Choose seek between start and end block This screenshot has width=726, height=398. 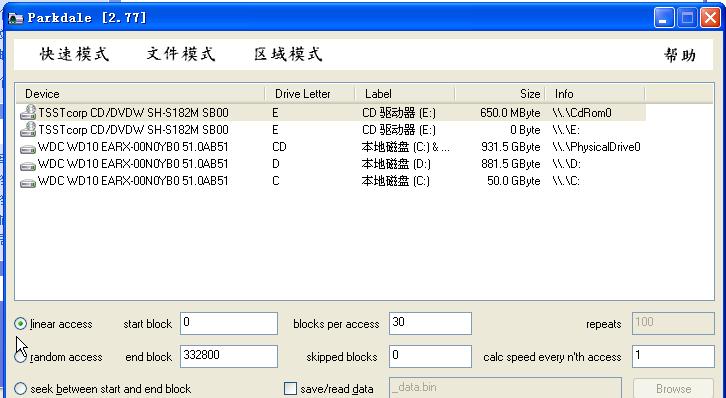pos(20,389)
